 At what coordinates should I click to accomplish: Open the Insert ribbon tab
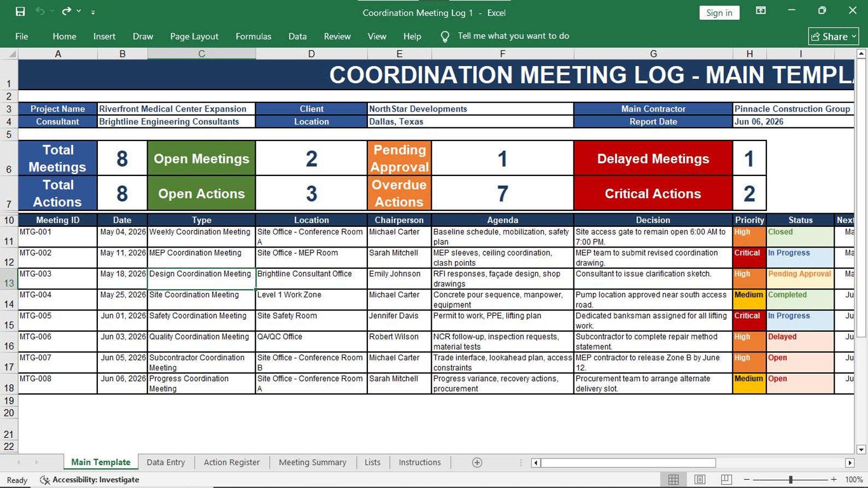[104, 37]
